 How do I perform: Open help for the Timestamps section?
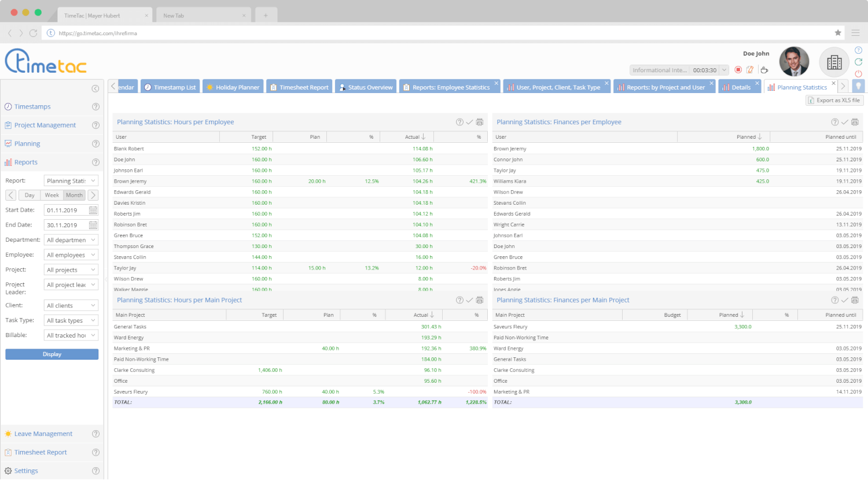point(95,106)
